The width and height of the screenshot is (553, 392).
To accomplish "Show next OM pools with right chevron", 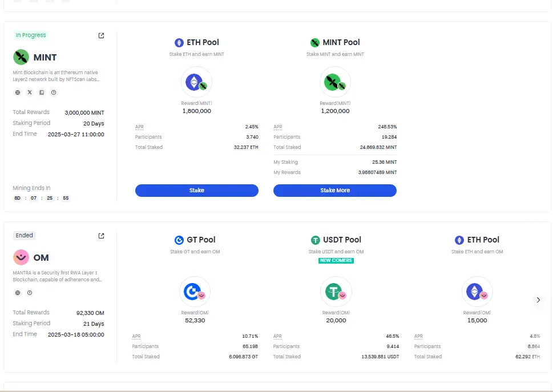I will coord(538,300).
